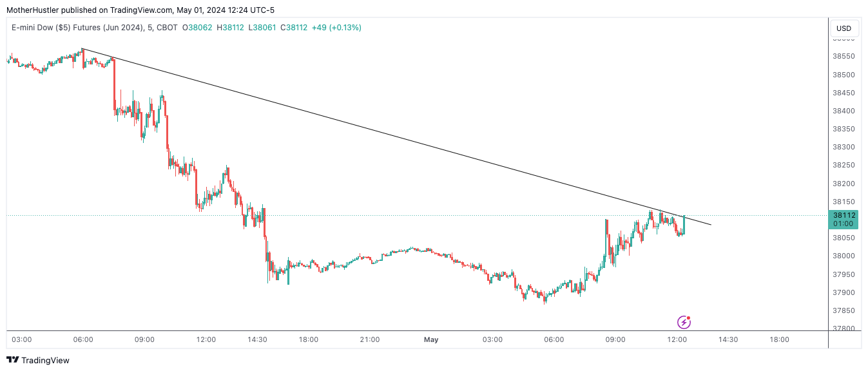Select the black descending trendline

click(x=387, y=133)
